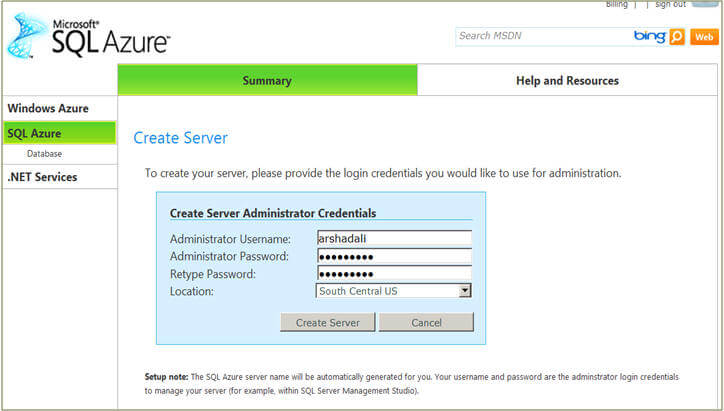Click the Bing search magnifier icon
The width and height of the screenshot is (724, 411).
[x=677, y=36]
